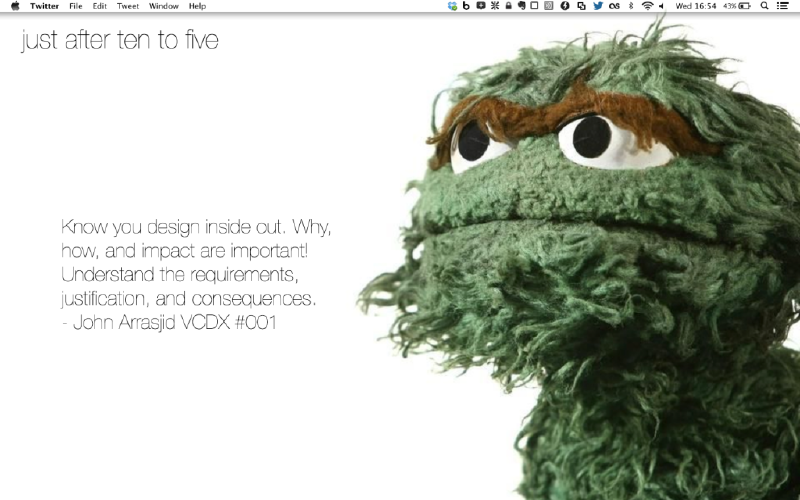
Task: Click the Wed 16:54 clock
Action: [x=695, y=6]
